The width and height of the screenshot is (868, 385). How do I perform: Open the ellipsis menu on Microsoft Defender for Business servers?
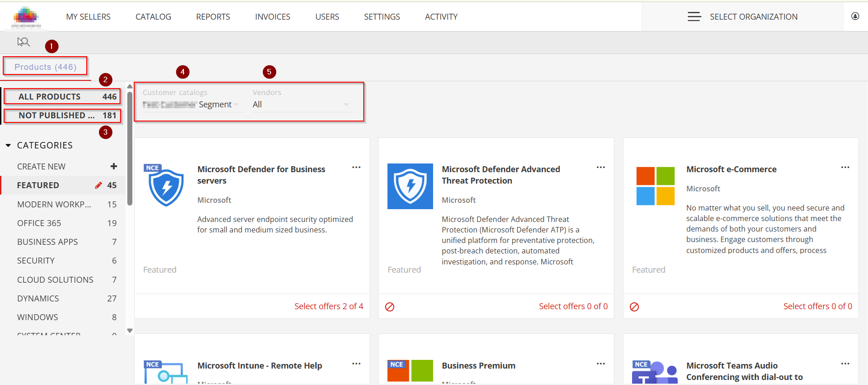pos(356,167)
